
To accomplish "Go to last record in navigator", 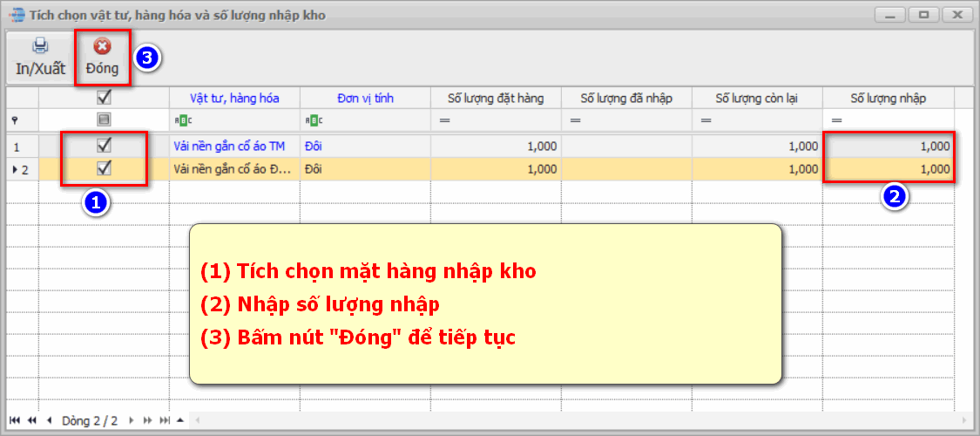I will (164, 420).
